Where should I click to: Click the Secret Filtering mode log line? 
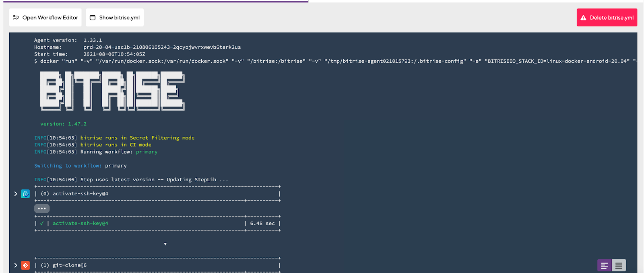pyautogui.click(x=114, y=138)
